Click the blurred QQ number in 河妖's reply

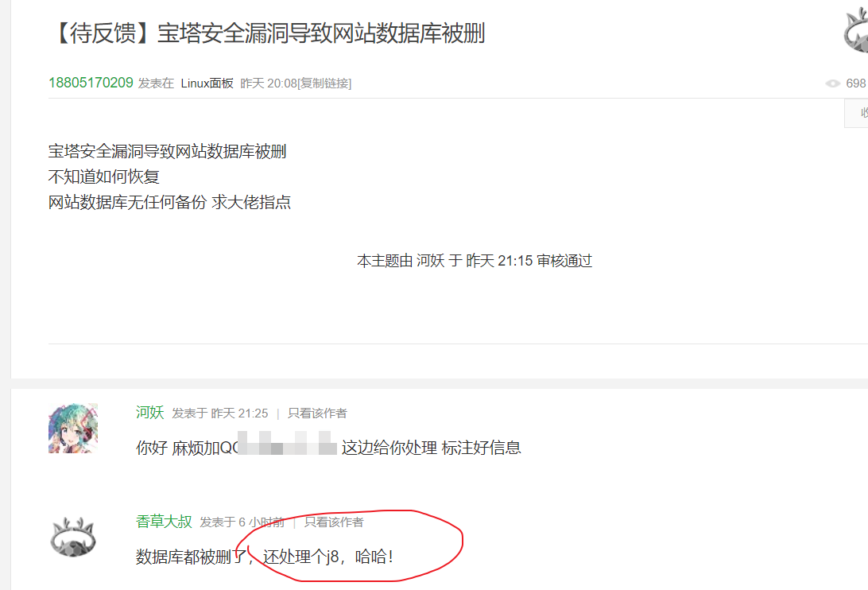[x=288, y=443]
